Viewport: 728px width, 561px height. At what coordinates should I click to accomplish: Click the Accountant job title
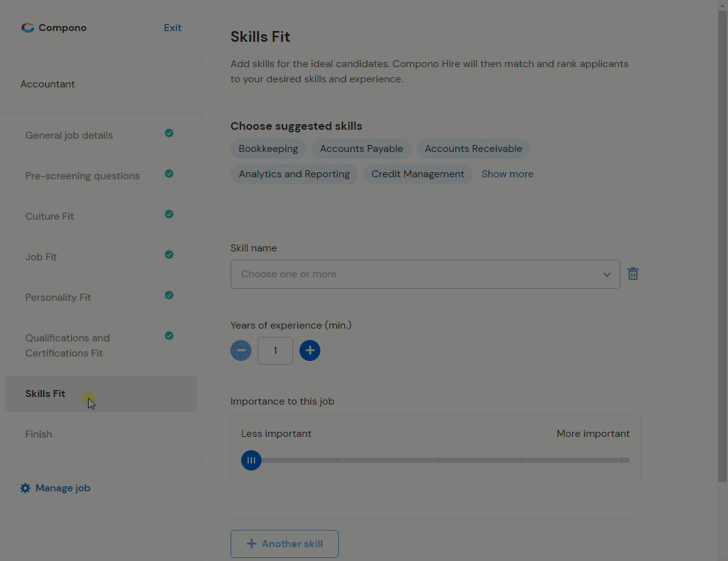pyautogui.click(x=48, y=84)
